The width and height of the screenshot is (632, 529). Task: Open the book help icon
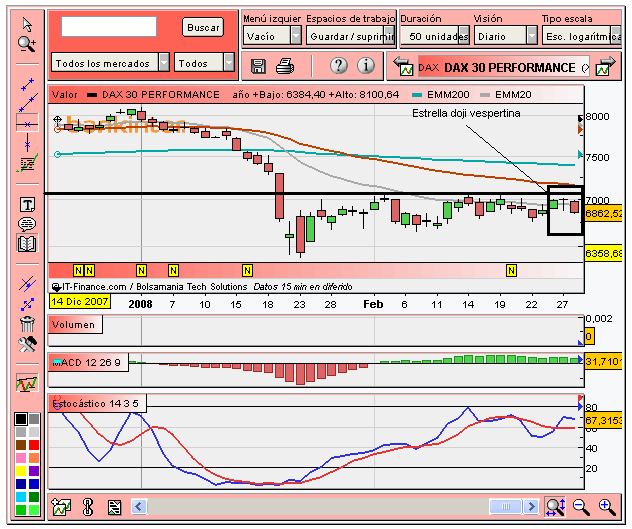click(27, 244)
